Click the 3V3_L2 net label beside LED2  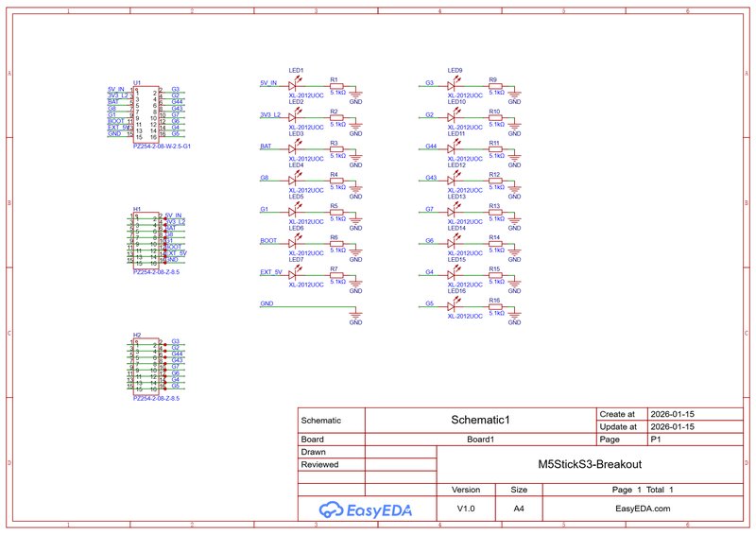pos(270,114)
